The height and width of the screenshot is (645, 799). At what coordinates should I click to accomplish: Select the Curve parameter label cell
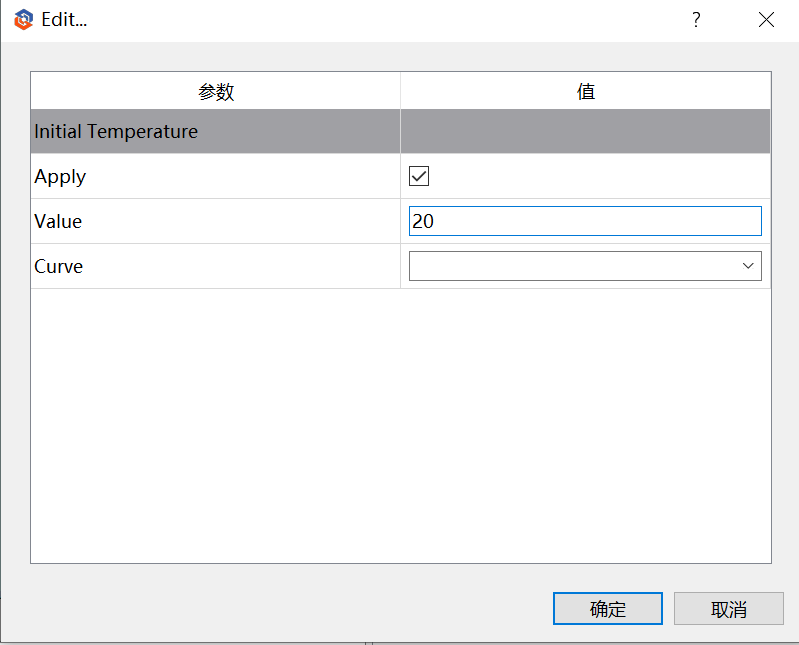216,266
